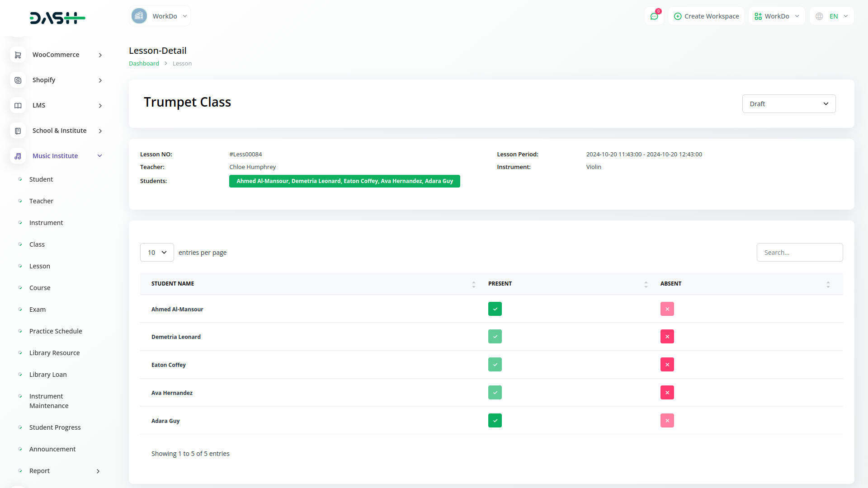This screenshot has height=488, width=868.
Task: Open the entries per page dropdown
Action: pyautogui.click(x=157, y=253)
